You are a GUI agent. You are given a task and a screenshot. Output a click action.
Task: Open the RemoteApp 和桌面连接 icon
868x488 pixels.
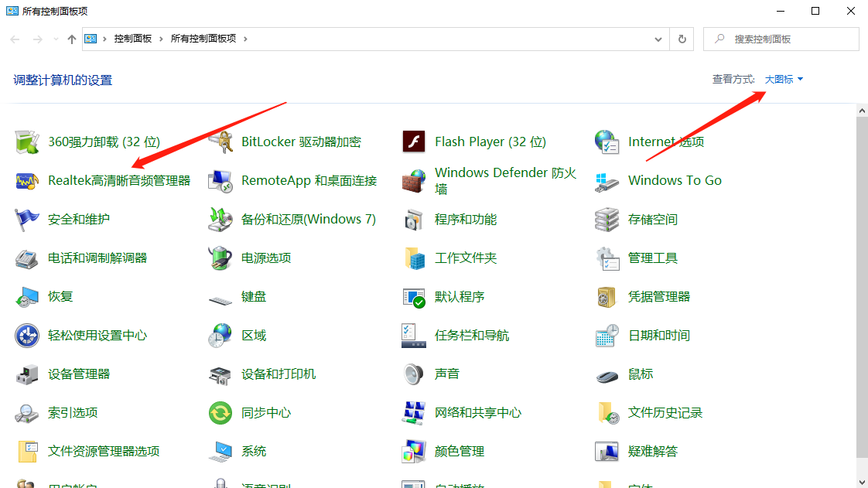[x=220, y=181]
